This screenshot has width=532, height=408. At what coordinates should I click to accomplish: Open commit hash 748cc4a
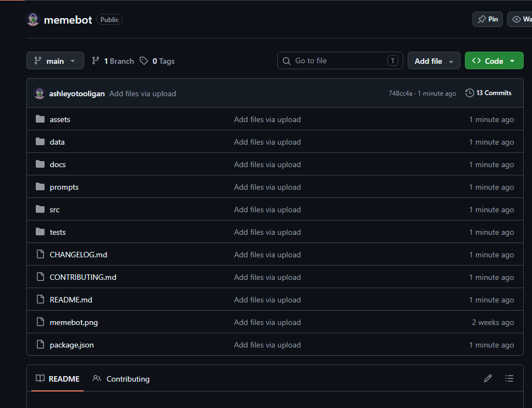click(401, 93)
